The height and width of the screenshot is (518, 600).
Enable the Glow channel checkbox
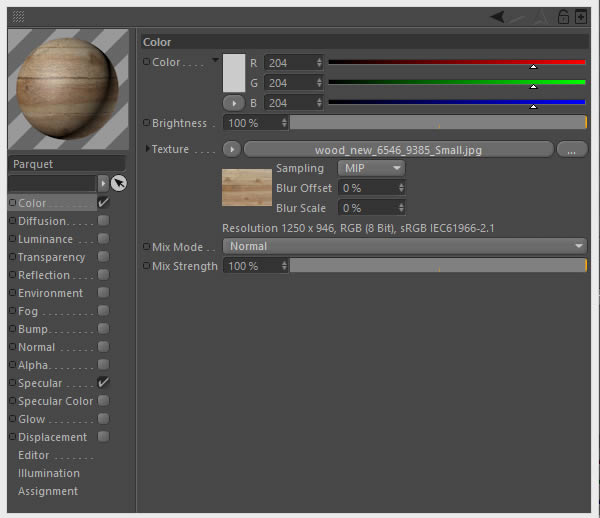(x=103, y=419)
